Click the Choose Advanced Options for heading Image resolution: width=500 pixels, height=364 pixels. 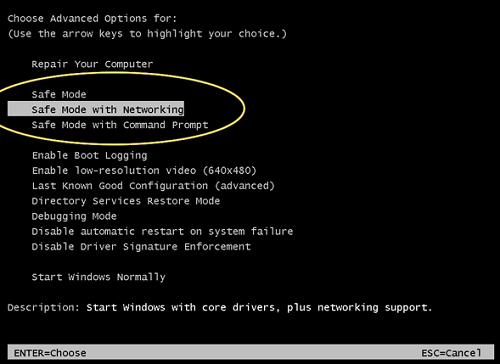pos(92,18)
